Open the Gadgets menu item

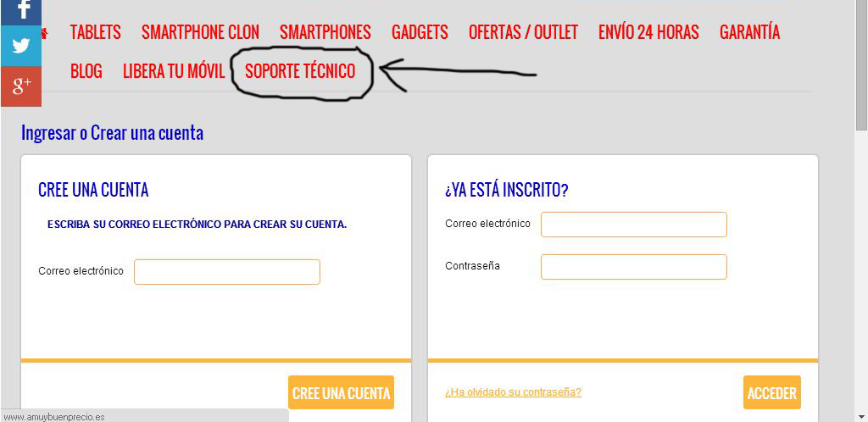pyautogui.click(x=420, y=32)
